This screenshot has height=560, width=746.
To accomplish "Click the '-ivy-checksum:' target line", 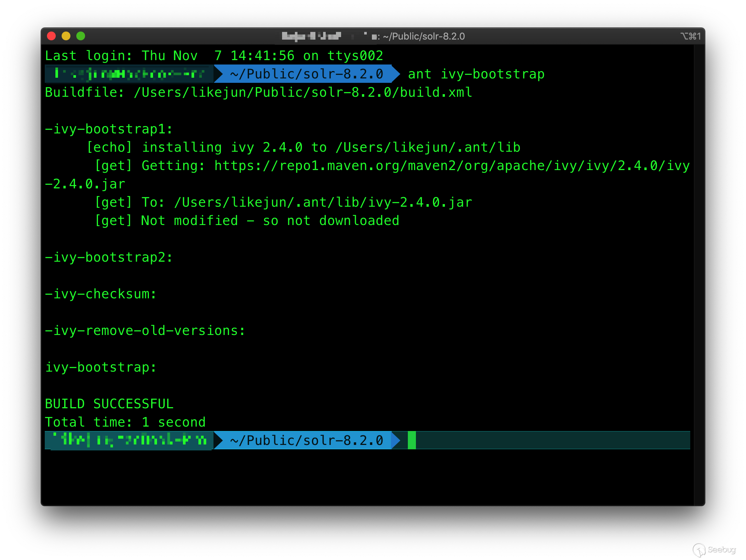I will 101,294.
